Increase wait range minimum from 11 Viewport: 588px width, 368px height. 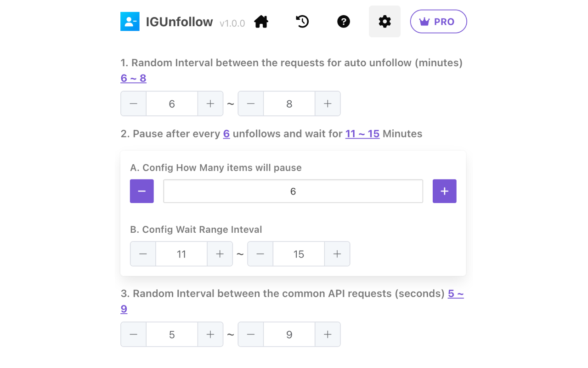pyautogui.click(x=220, y=253)
